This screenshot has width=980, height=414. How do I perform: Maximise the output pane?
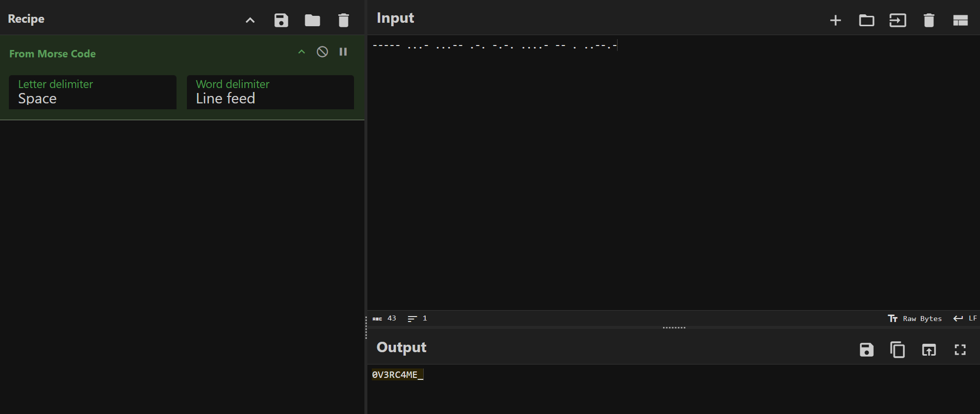tap(960, 350)
